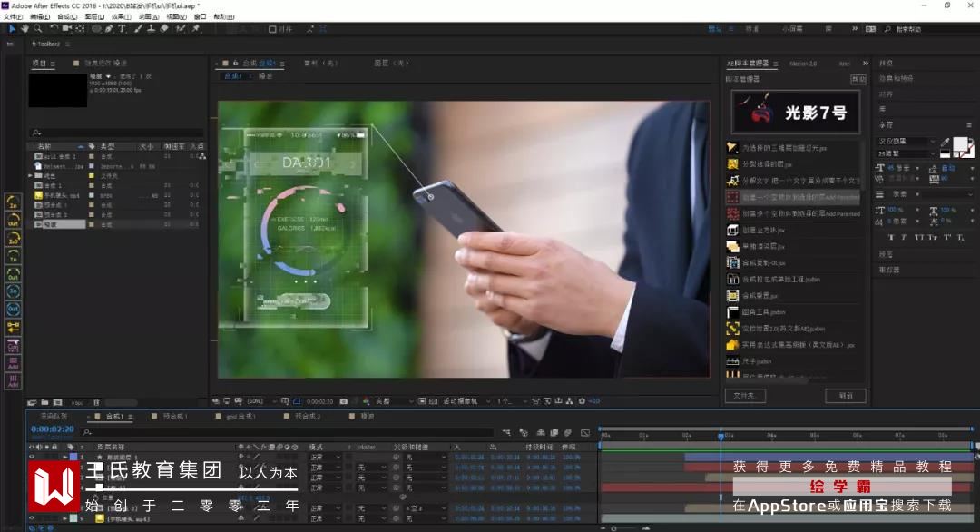Screen dimensions: 980x532
Task: Run the 创建立方体.jsx script
Action: click(x=764, y=230)
